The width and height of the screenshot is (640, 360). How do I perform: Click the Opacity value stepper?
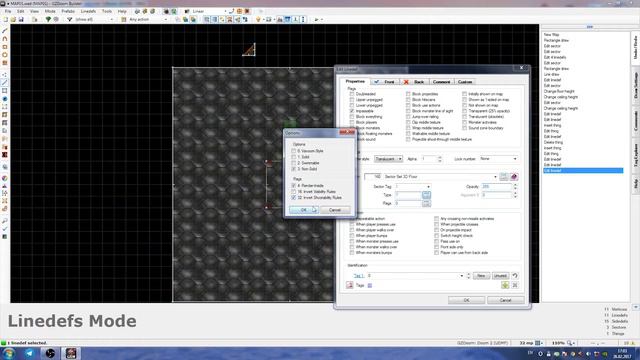[x=515, y=187]
